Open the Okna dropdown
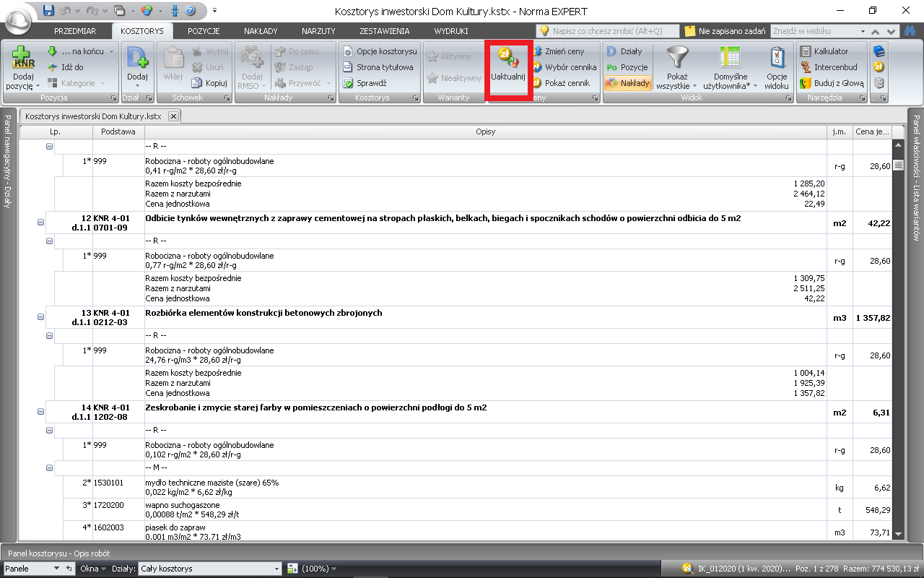Screen dimensions: 924x578 (x=93, y=569)
